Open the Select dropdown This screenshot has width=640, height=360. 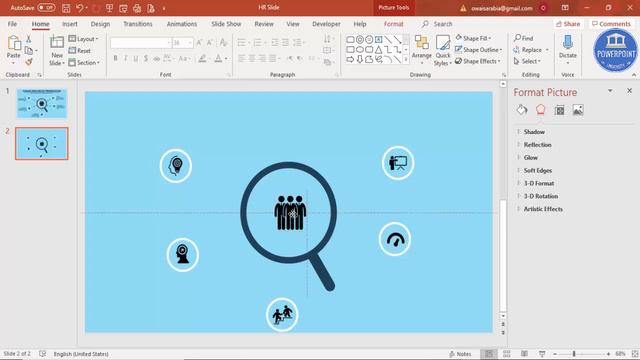[x=527, y=61]
